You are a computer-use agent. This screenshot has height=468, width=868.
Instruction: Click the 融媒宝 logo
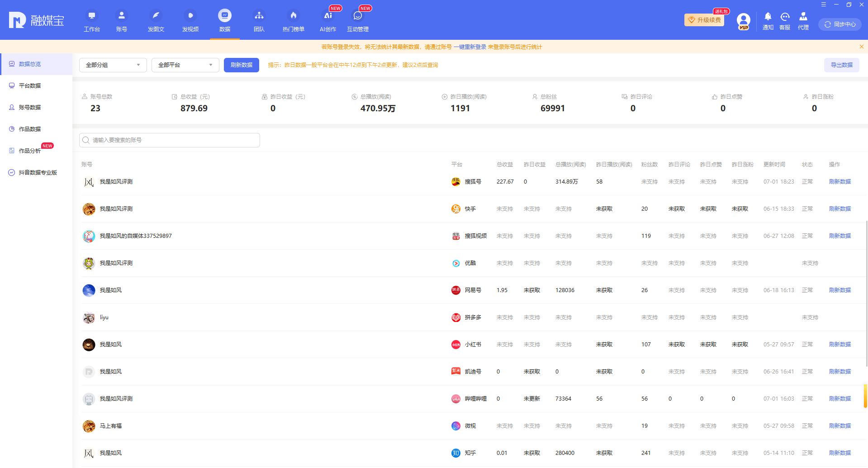pyautogui.click(x=37, y=20)
